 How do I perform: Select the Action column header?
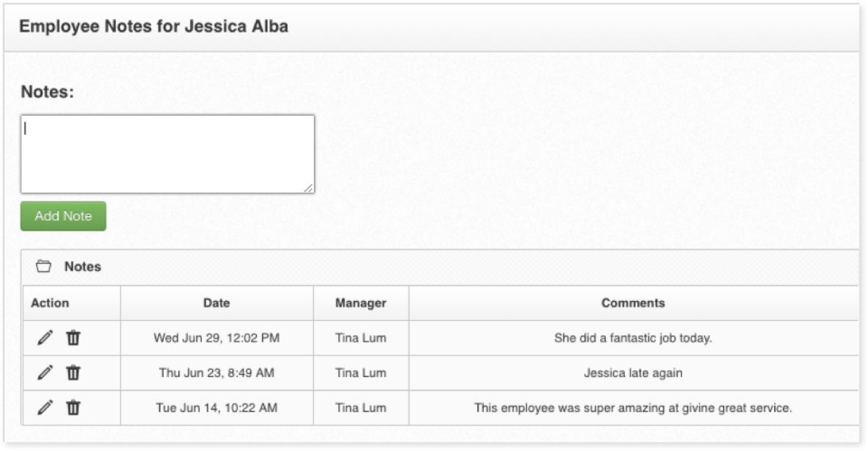[50, 303]
